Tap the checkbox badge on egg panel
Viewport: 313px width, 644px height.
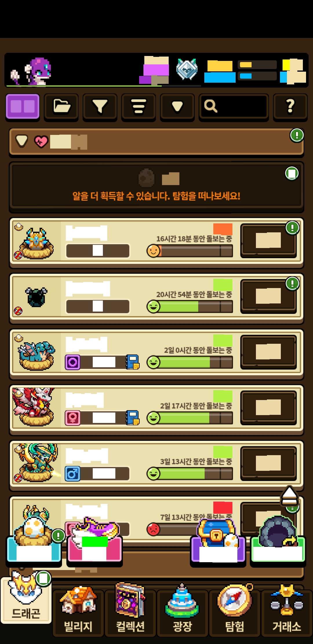click(292, 173)
